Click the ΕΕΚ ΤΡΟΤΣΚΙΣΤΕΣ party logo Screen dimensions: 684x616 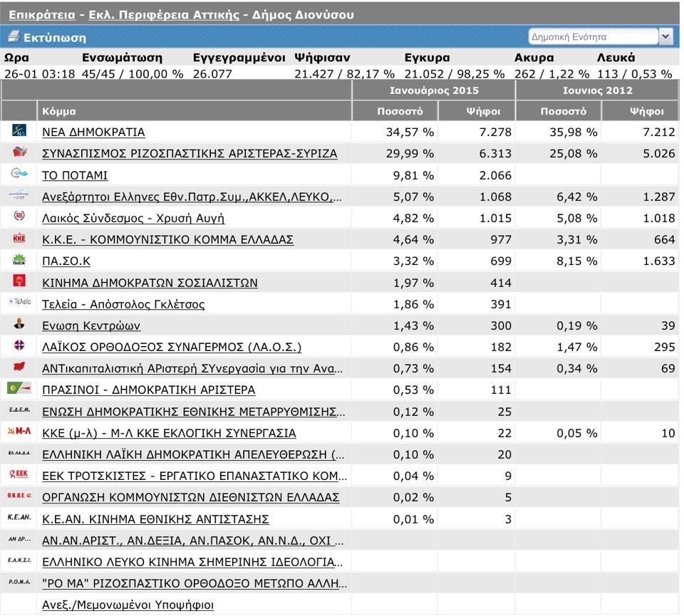(x=19, y=474)
